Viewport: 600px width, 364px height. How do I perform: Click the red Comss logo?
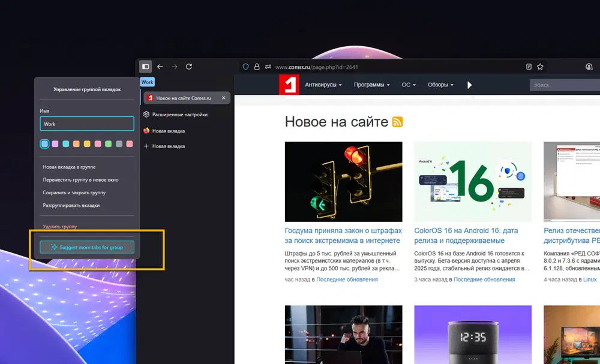(289, 85)
